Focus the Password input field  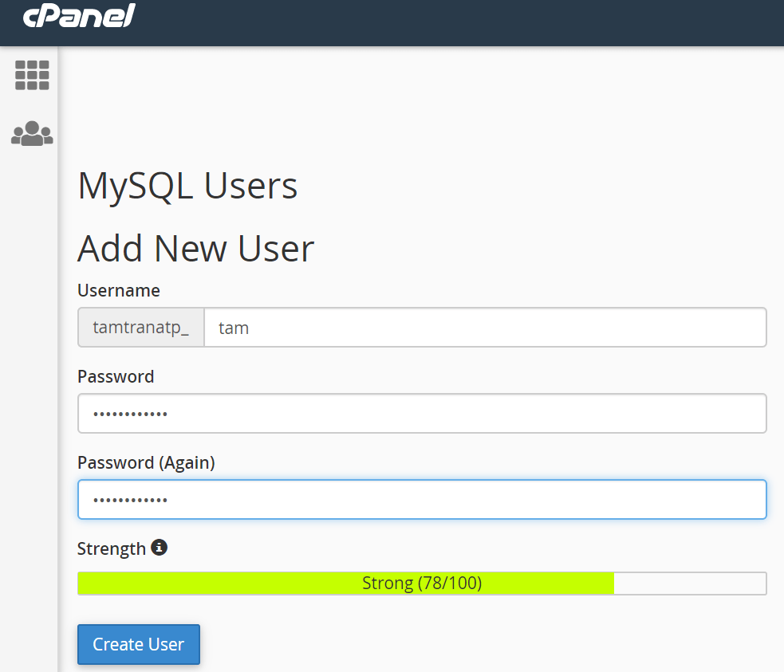[422, 413]
